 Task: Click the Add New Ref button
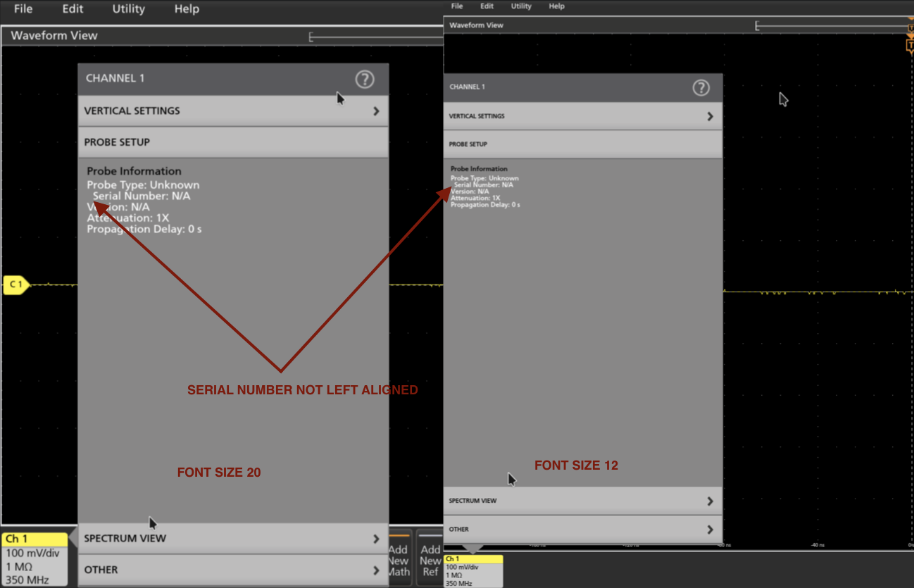point(430,560)
